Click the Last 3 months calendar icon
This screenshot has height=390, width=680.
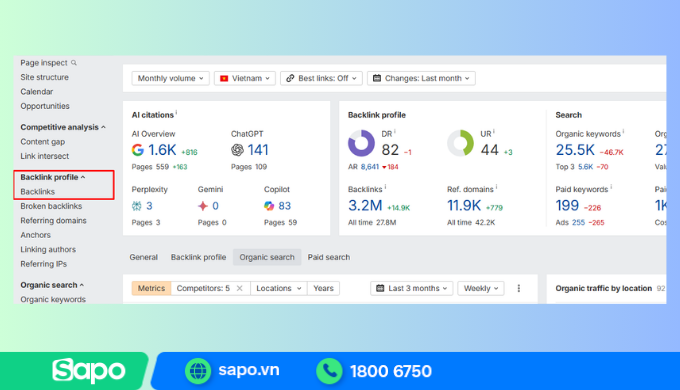point(380,288)
